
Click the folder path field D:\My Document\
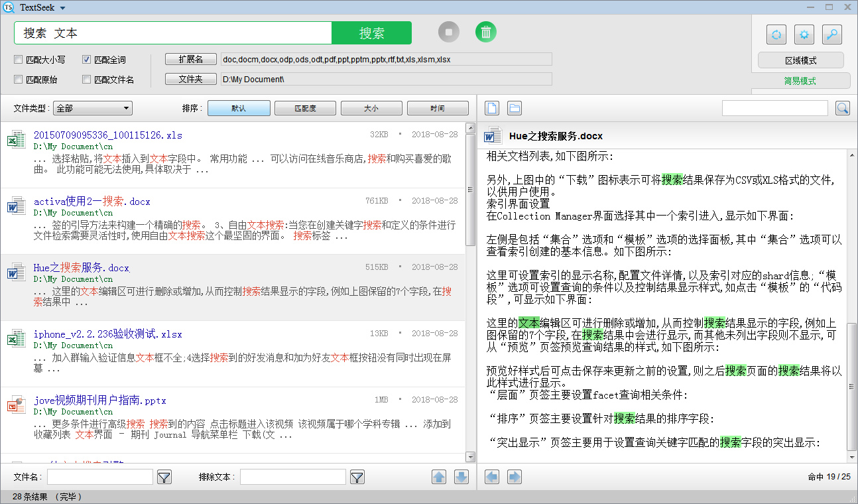coord(386,79)
